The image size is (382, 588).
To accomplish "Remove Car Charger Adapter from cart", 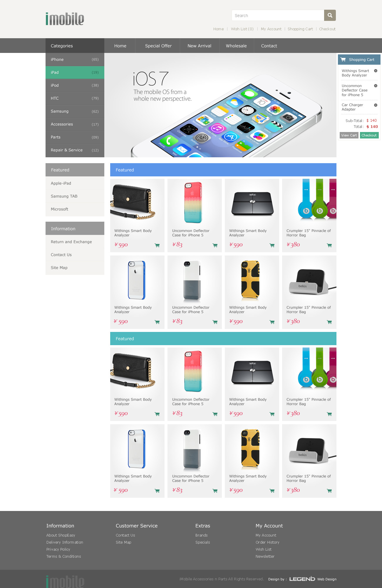I will 376,105.
